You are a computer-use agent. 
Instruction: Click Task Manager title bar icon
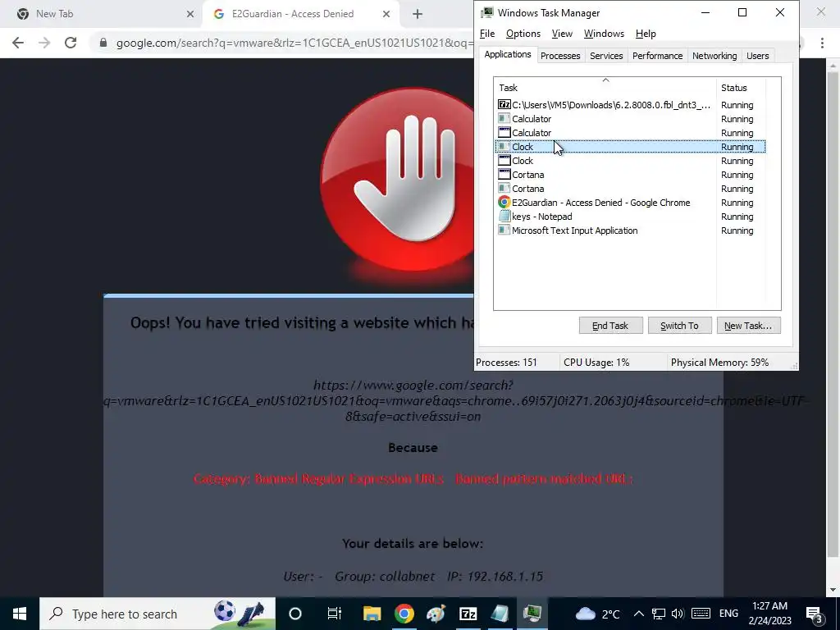point(486,13)
